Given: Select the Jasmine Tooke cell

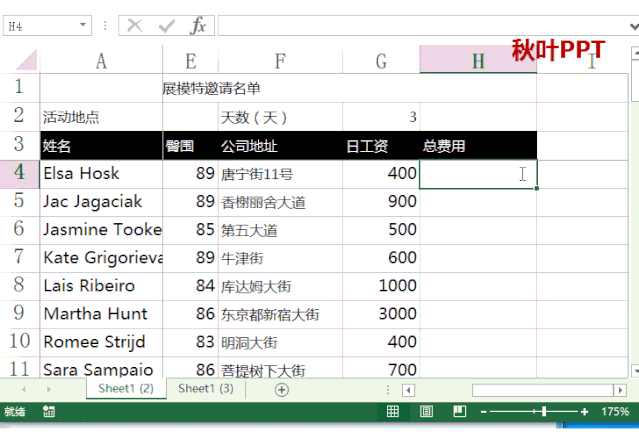Looking at the screenshot, I should click(101, 230).
